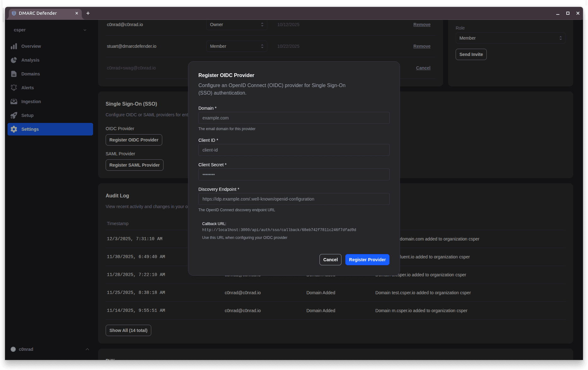Select the Settings gear icon
Viewport: 588px width, 370px height.
14,129
